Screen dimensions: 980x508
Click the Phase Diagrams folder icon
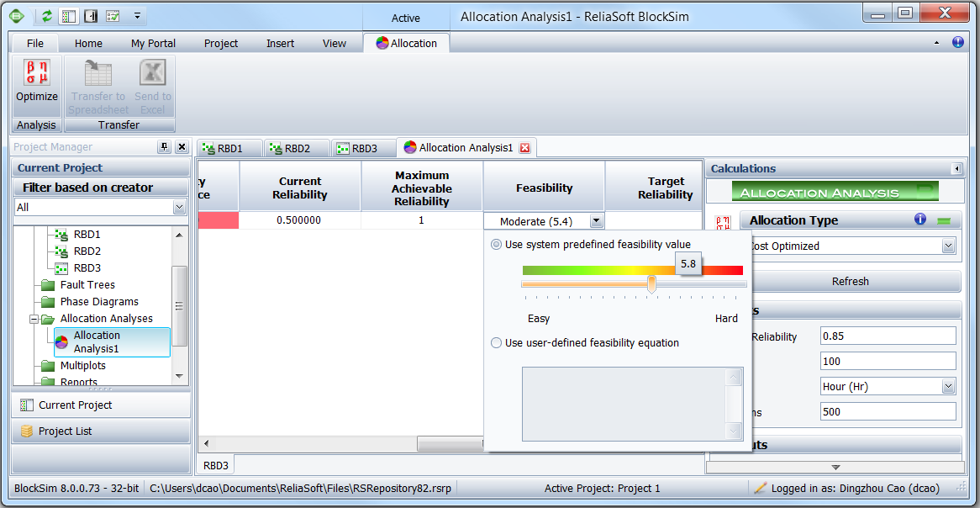[48, 302]
